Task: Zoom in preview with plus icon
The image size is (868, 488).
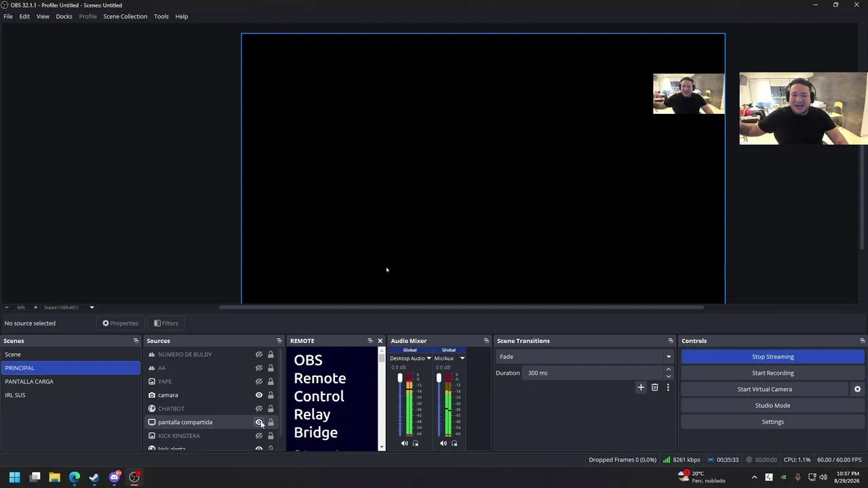Action: tap(35, 307)
